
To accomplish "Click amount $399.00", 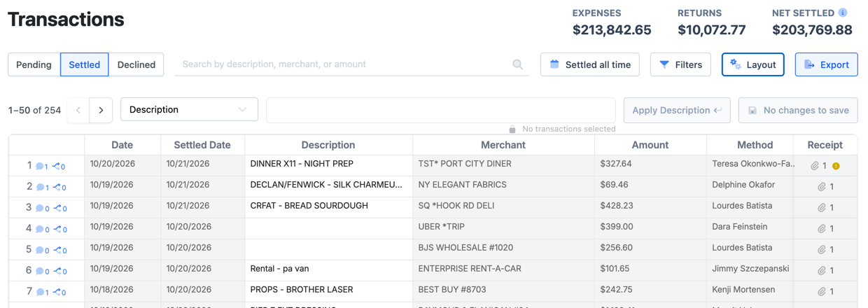I will point(617,227).
